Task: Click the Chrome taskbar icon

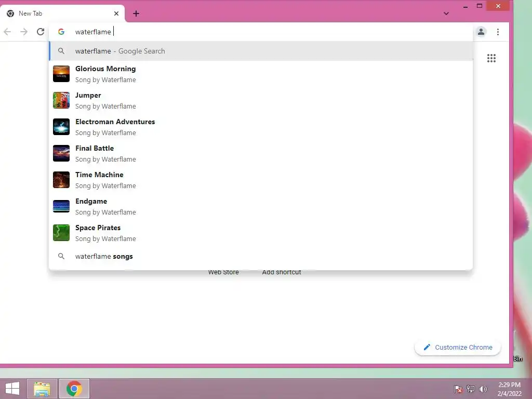Action: [74, 389]
